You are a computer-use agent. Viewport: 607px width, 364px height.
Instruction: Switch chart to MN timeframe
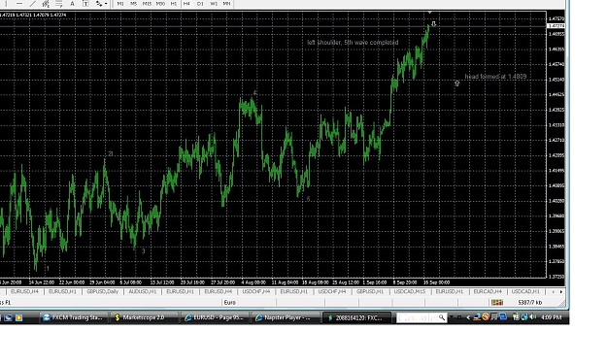(x=227, y=4)
